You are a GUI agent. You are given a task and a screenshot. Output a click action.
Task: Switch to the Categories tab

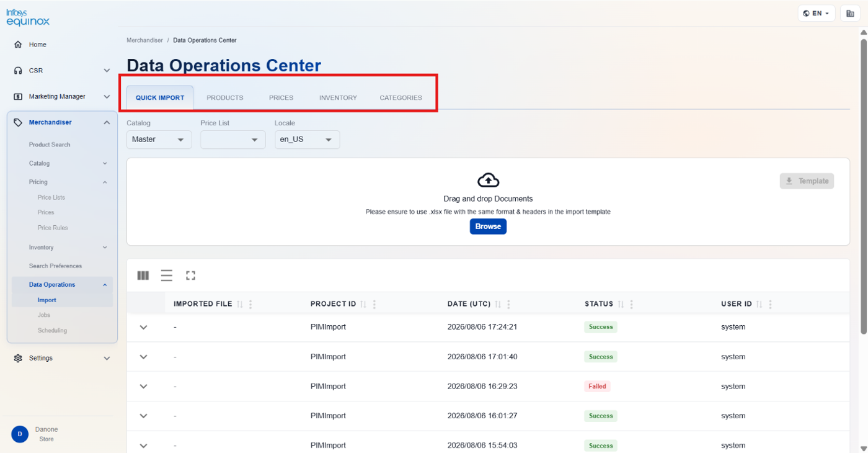click(x=401, y=97)
